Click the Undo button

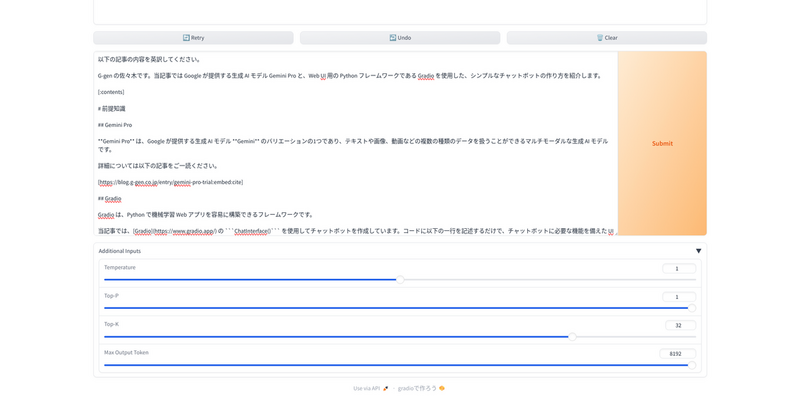pos(400,38)
